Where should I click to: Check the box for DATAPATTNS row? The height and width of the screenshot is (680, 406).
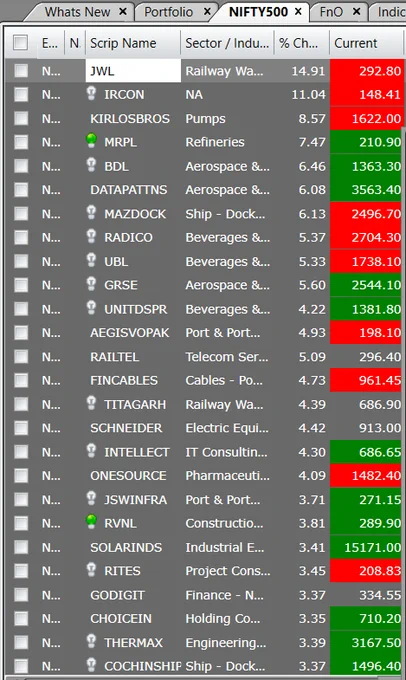click(x=21, y=190)
